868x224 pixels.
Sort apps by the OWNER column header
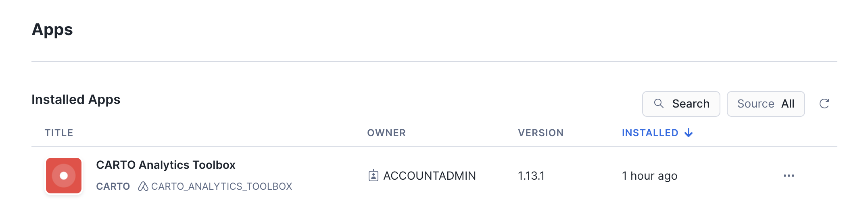[386, 133]
